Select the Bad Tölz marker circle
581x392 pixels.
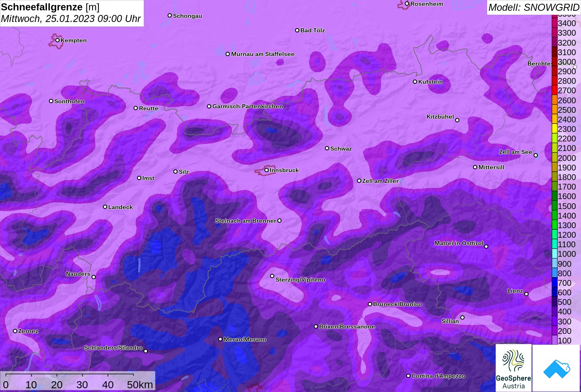297,30
